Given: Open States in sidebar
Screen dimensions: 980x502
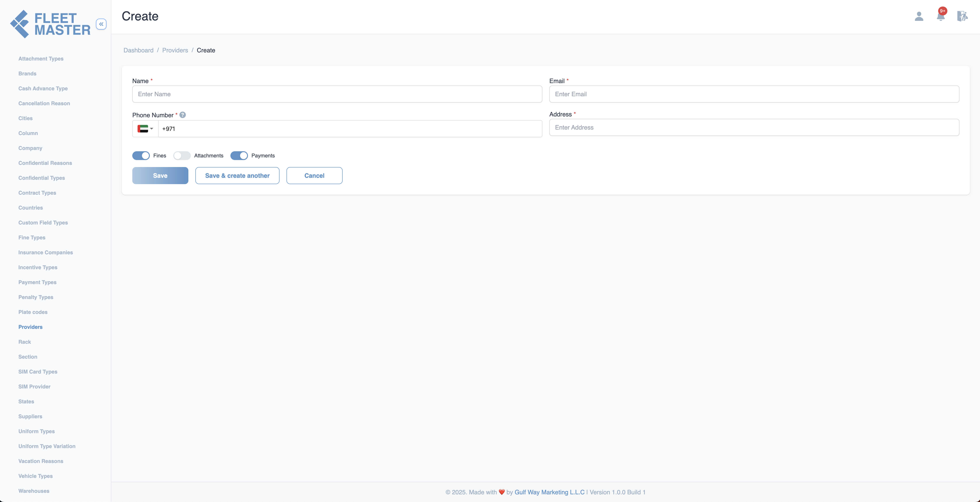Looking at the screenshot, I should (x=26, y=402).
